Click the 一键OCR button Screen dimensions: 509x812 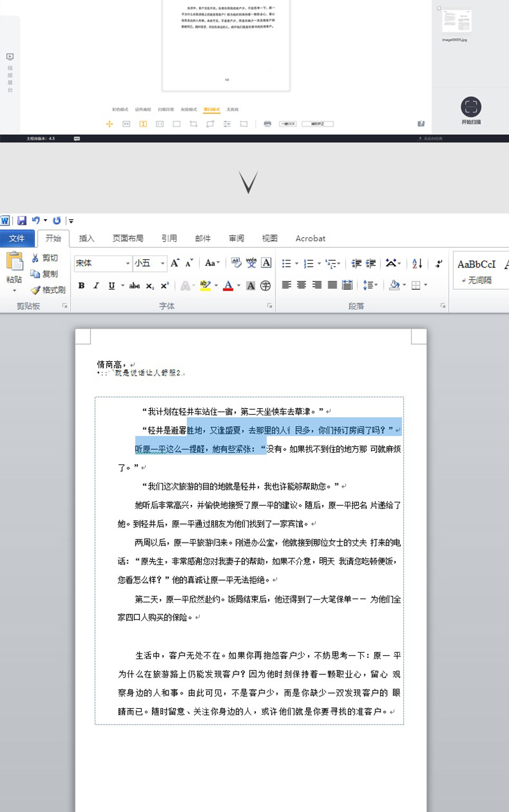tap(287, 124)
